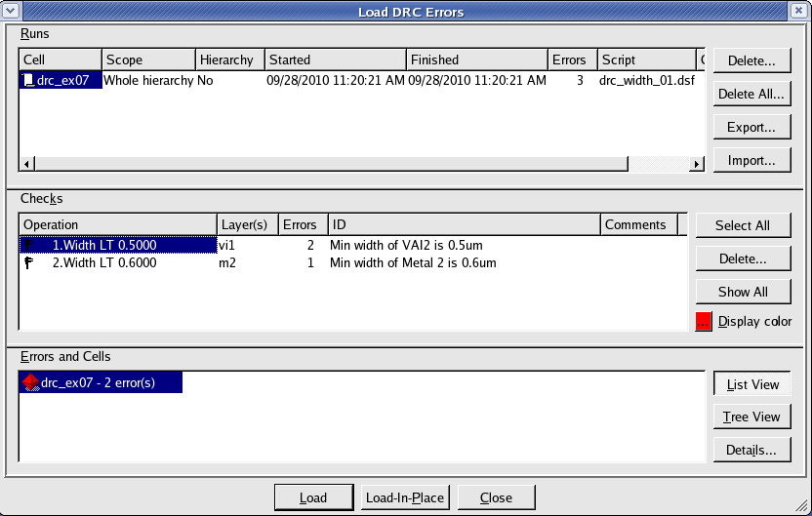Image resolution: width=812 pixels, height=516 pixels.
Task: Click the Layer(s) column header
Action: click(x=247, y=225)
